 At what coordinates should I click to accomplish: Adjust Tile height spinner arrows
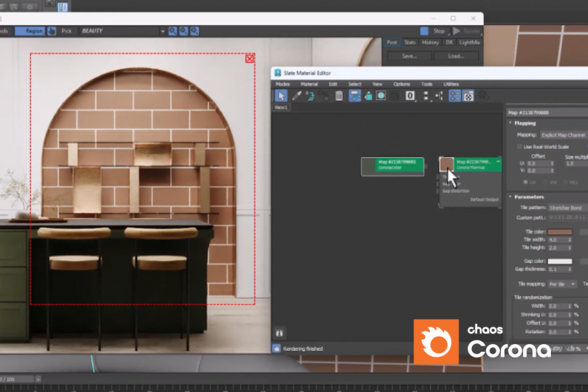[570, 248]
